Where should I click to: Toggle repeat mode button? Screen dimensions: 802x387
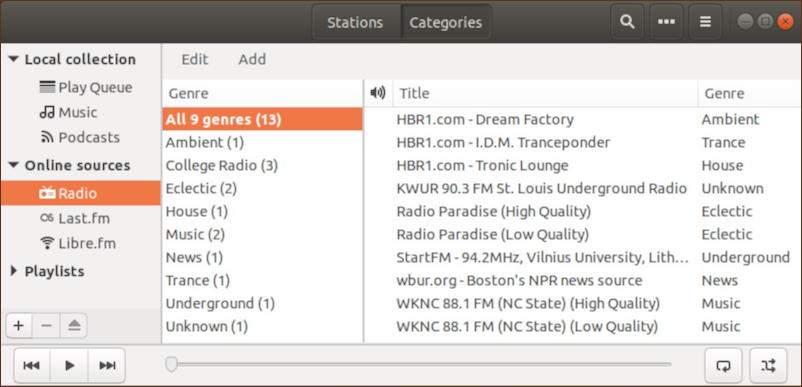[723, 366]
